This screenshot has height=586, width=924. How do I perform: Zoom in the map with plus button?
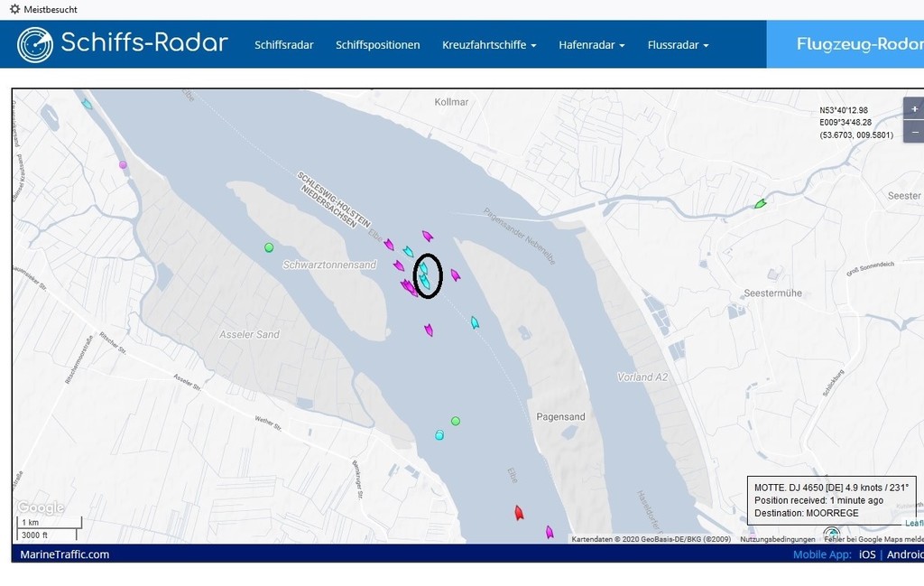pos(914,109)
